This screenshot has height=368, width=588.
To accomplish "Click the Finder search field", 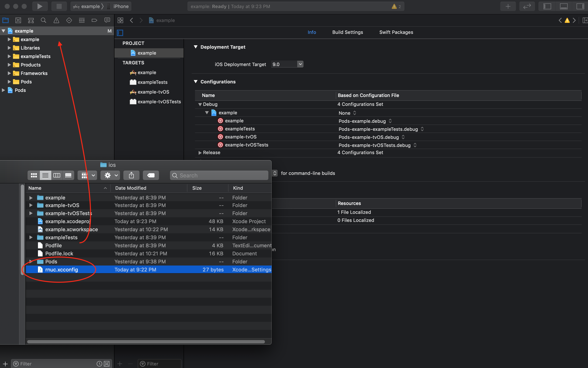I will tap(219, 175).
